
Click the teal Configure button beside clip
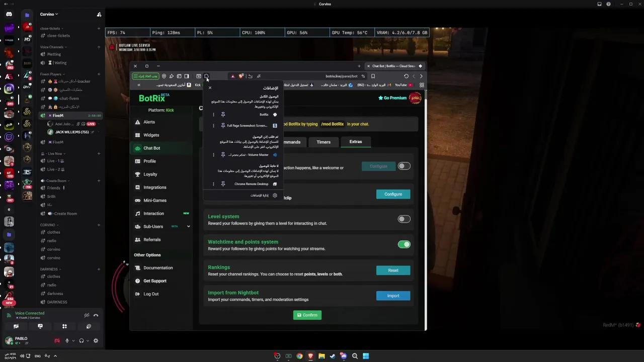pos(393,194)
